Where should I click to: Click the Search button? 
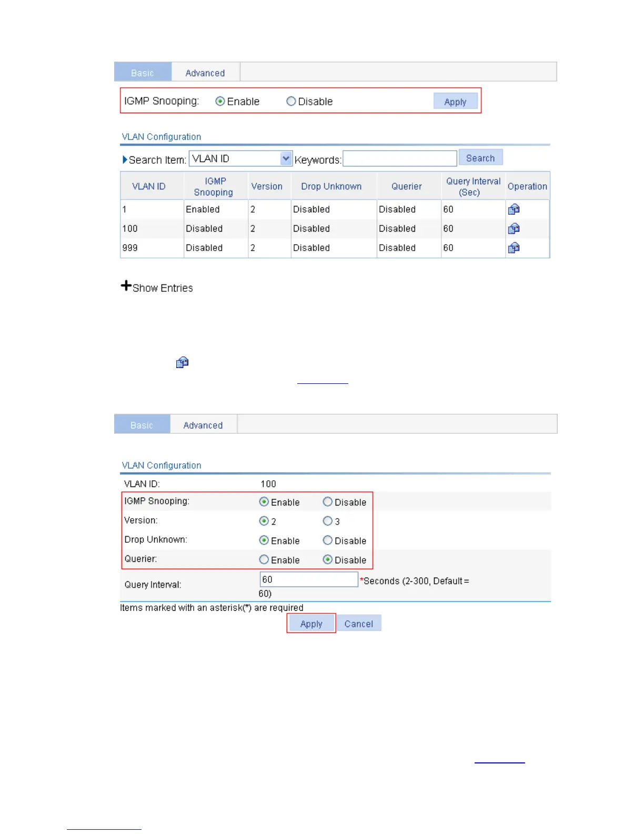click(x=480, y=158)
